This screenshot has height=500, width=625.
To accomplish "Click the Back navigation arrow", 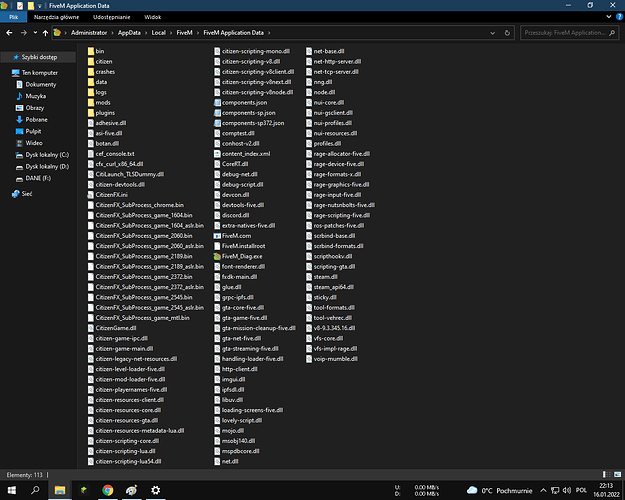I will click(10, 33).
